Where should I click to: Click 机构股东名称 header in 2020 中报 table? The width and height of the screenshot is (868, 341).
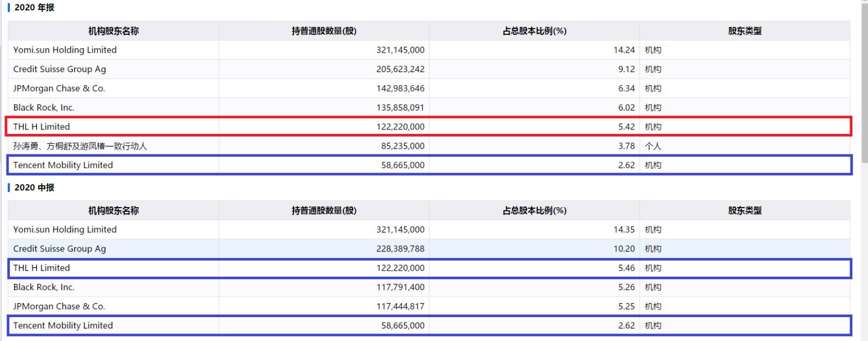pyautogui.click(x=113, y=210)
